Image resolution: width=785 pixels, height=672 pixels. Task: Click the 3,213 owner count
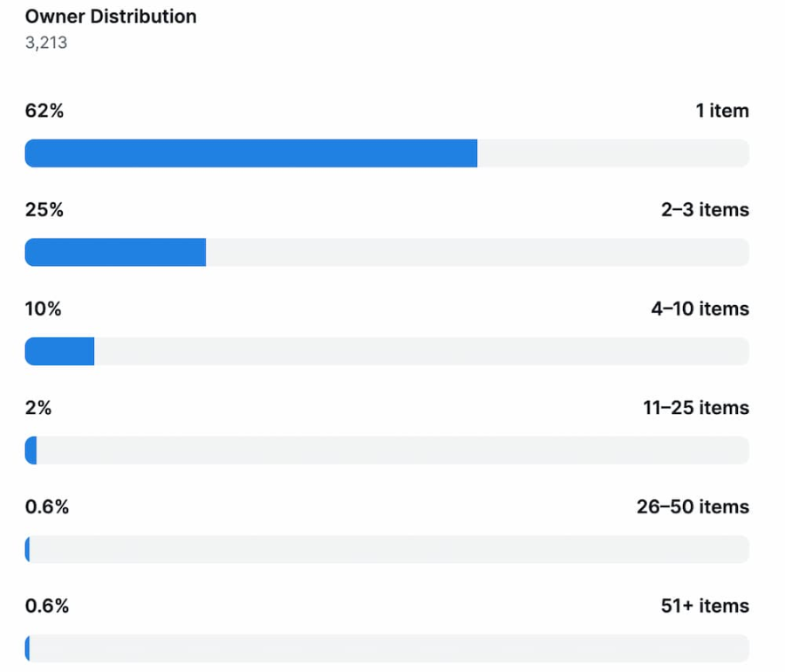click(46, 43)
